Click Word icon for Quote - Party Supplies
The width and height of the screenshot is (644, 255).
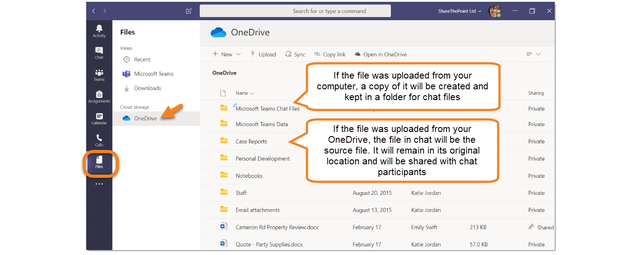tap(224, 243)
